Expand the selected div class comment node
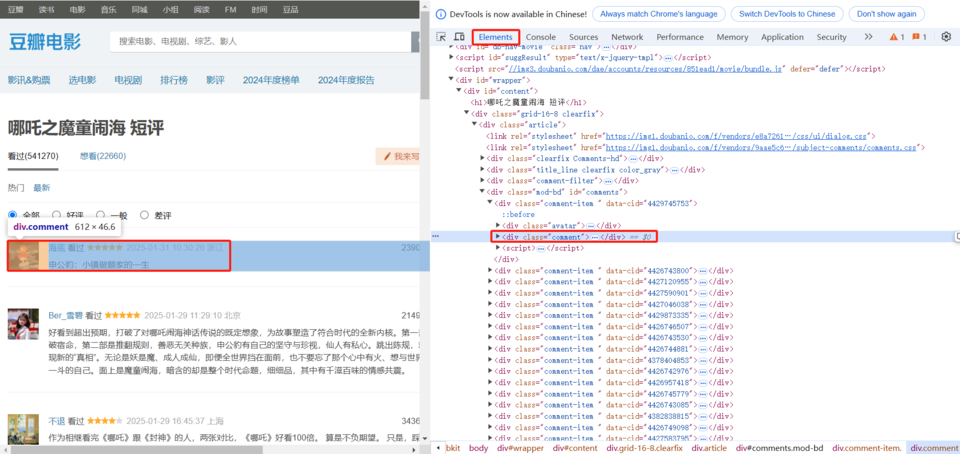960x454 pixels. (x=498, y=237)
